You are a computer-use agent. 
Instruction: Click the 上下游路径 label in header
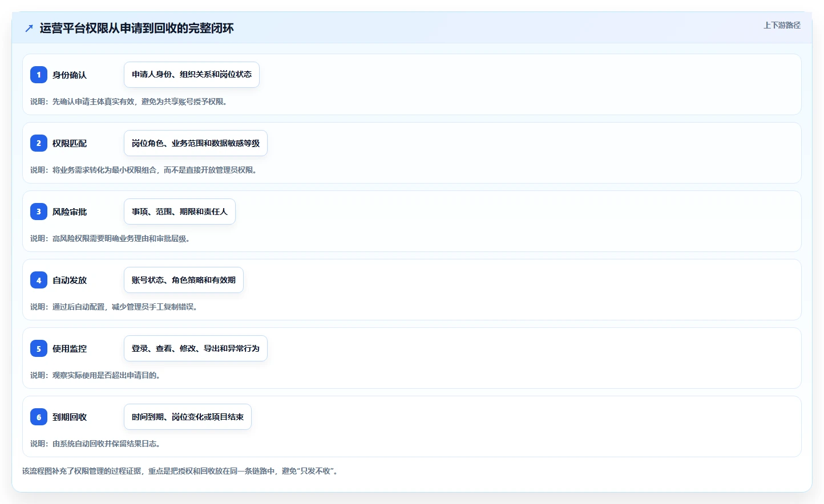782,25
